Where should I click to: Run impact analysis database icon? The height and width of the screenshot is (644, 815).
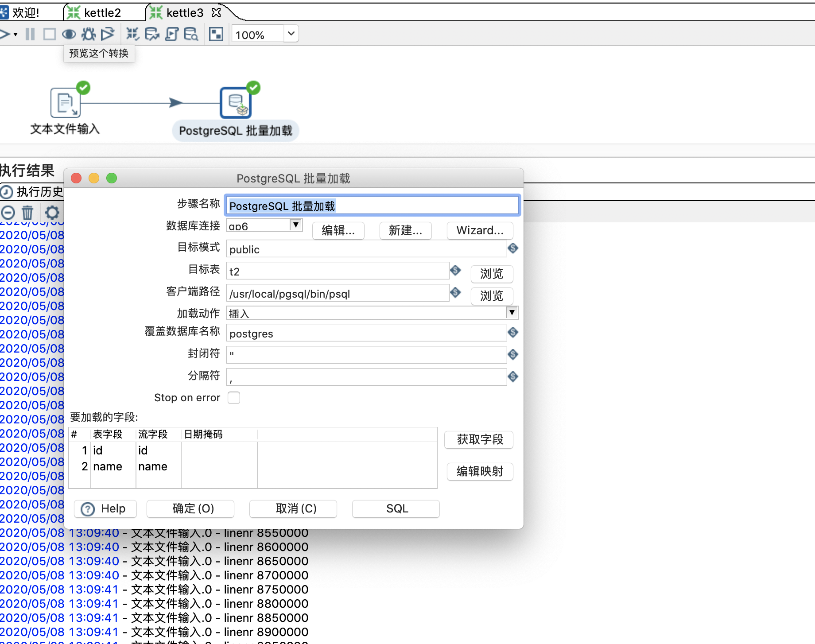point(152,34)
